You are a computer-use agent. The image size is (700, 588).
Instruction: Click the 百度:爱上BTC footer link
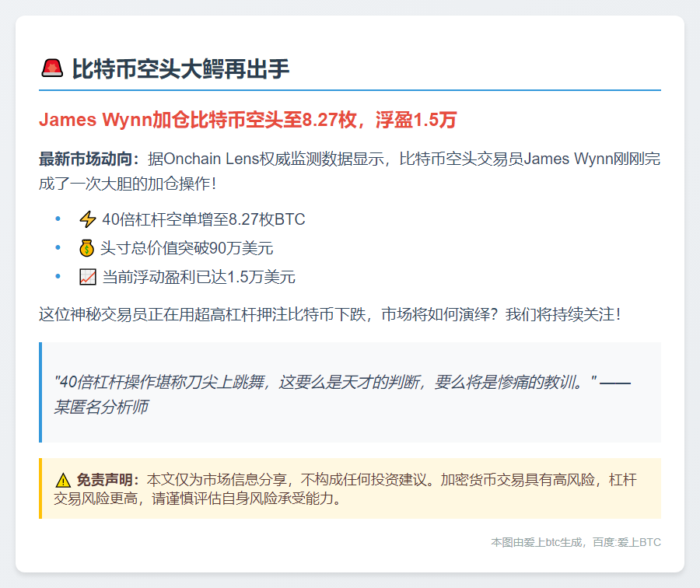(628, 543)
